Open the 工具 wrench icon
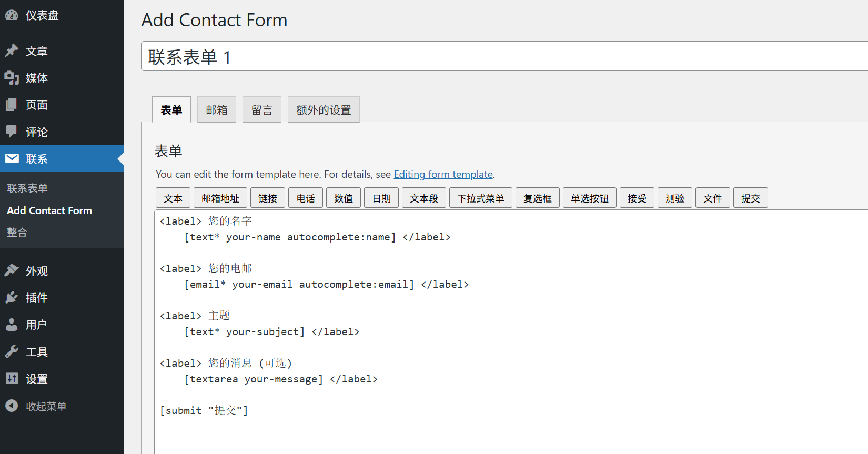868x454 pixels. [12, 351]
